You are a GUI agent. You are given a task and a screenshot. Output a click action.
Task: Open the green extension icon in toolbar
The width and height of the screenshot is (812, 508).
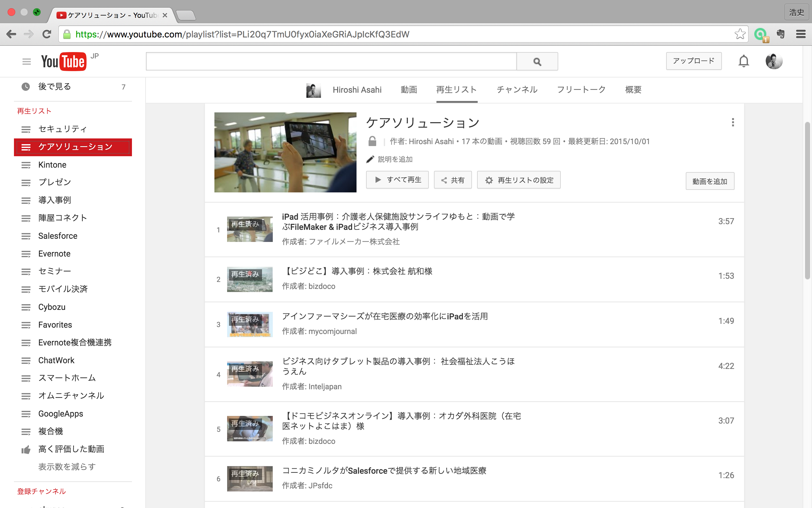[761, 35]
